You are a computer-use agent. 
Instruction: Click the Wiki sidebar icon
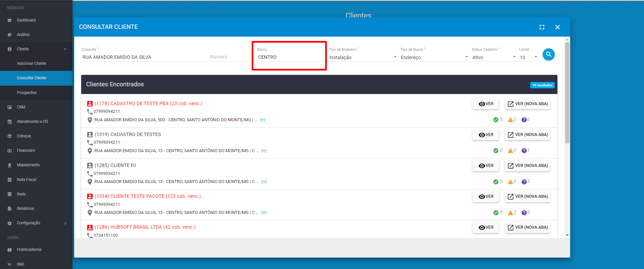[9, 264]
